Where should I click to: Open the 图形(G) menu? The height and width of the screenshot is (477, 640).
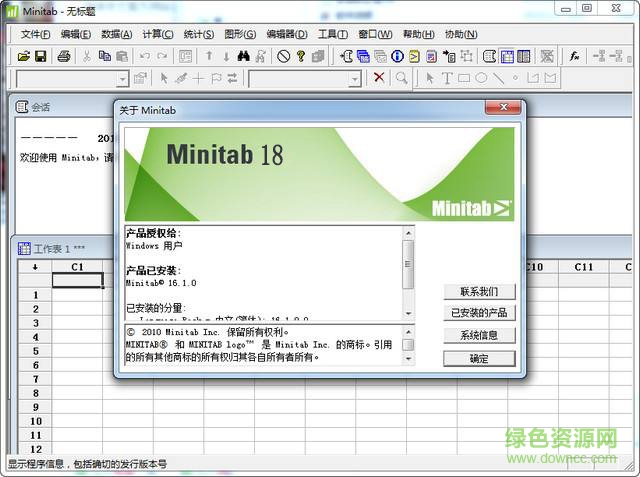click(240, 34)
